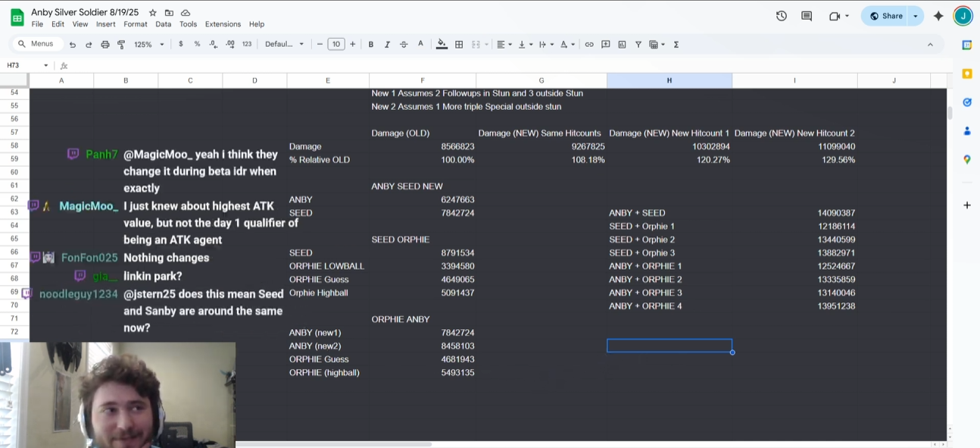Open Maps side panel
This screenshot has width=980, height=448.
pyautogui.click(x=967, y=159)
